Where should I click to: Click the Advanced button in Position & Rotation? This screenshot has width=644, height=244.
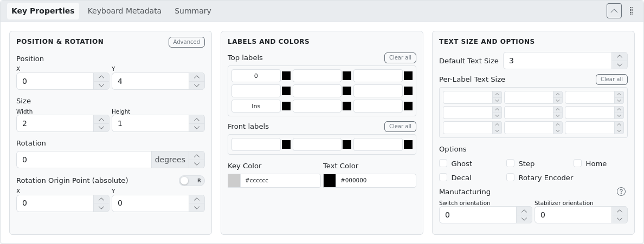tap(186, 42)
